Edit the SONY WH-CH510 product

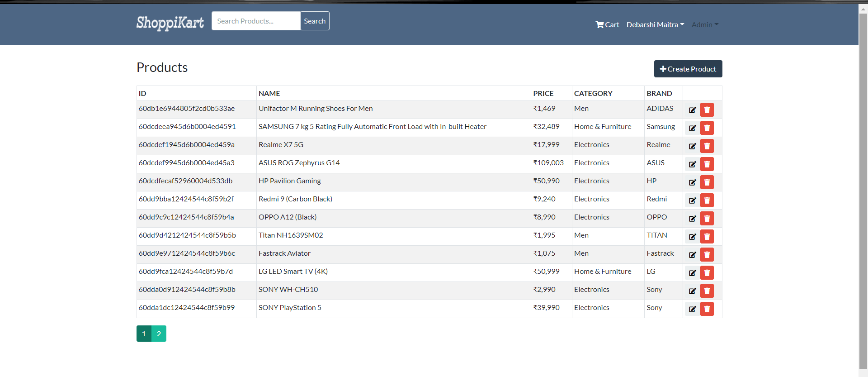(692, 291)
